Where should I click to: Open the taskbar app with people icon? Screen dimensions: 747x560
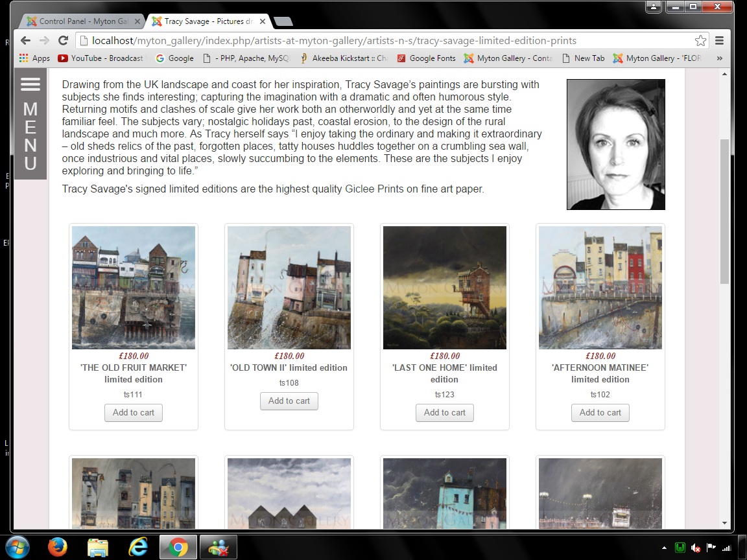(x=218, y=547)
